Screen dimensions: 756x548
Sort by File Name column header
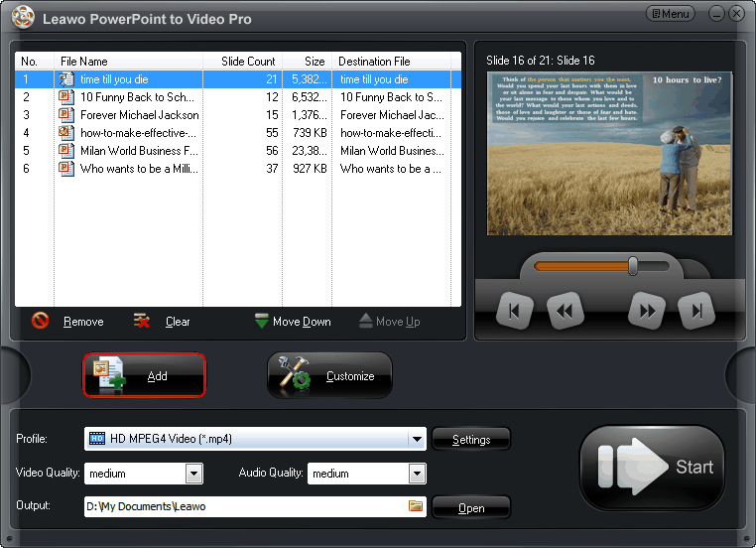coord(128,62)
